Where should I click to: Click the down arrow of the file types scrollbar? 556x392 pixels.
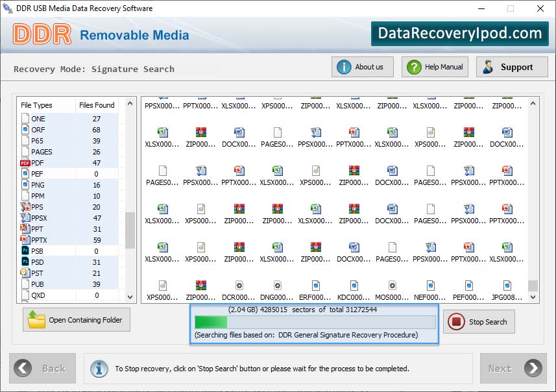[130, 297]
